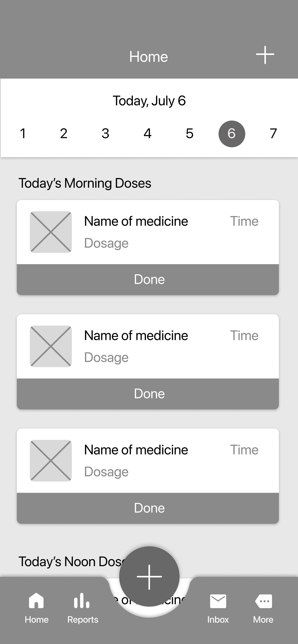Image resolution: width=298 pixels, height=644 pixels.
Task: Tap the third medicine image placeholder
Action: click(51, 461)
